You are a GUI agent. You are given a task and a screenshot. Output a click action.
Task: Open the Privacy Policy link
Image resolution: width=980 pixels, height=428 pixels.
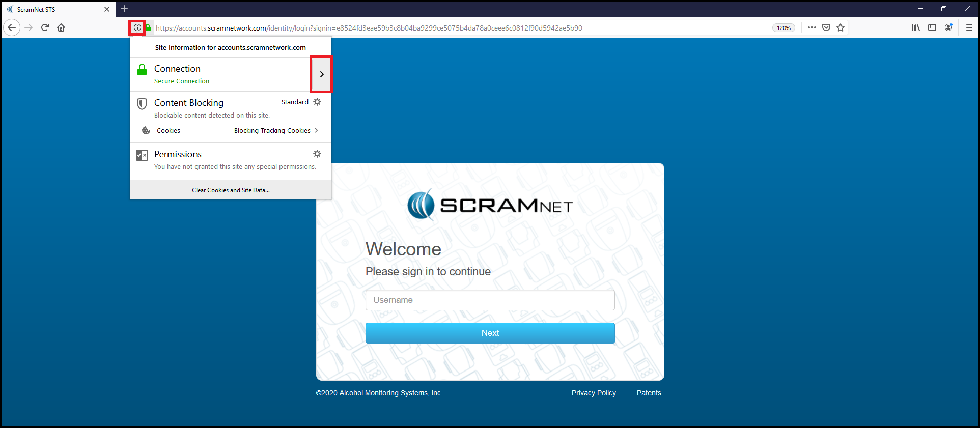(594, 393)
